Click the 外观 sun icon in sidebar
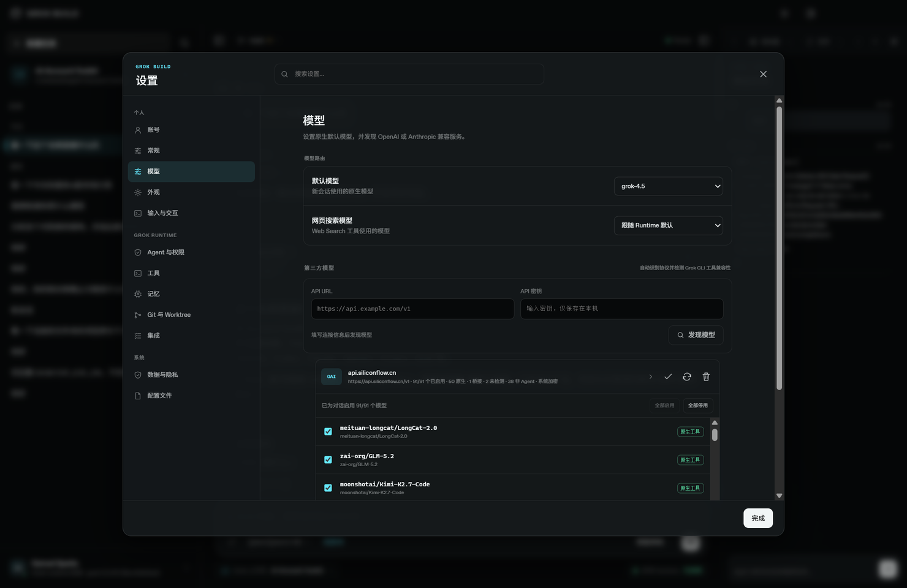 (138, 192)
